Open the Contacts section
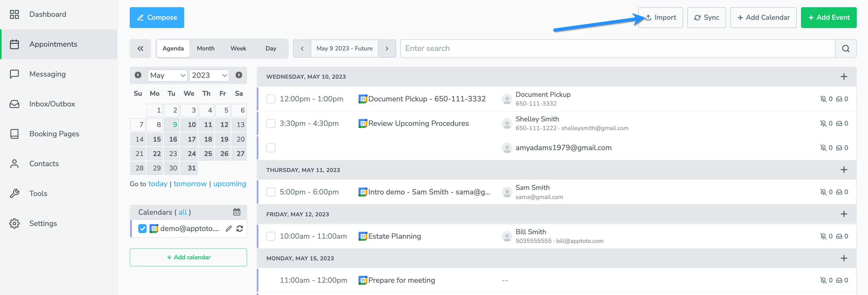This screenshot has width=868, height=295. 44,163
